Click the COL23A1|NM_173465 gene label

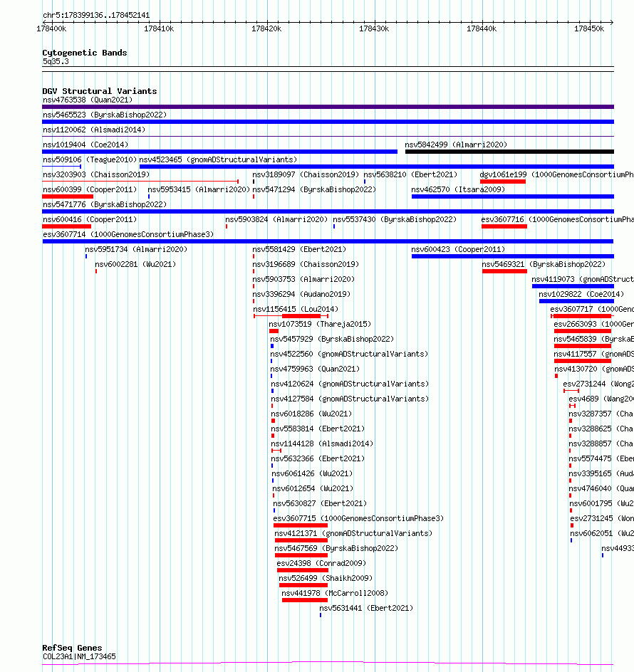[x=79, y=656]
